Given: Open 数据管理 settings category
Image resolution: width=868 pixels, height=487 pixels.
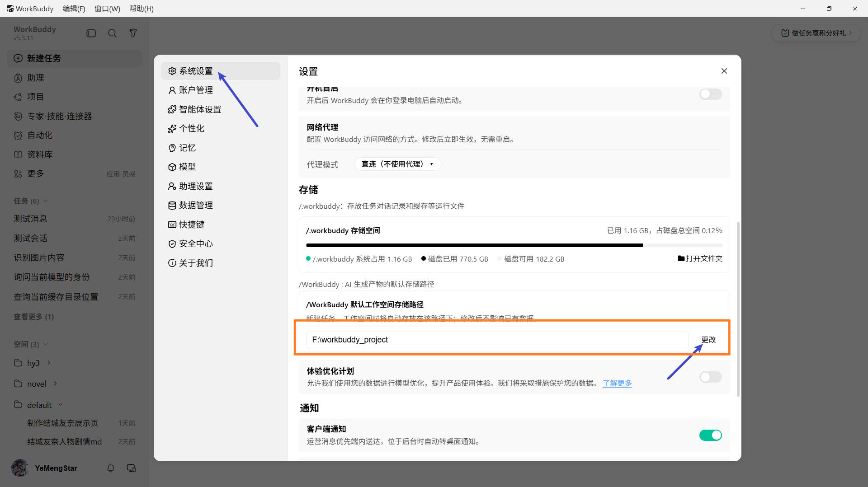Looking at the screenshot, I should 221,205.
